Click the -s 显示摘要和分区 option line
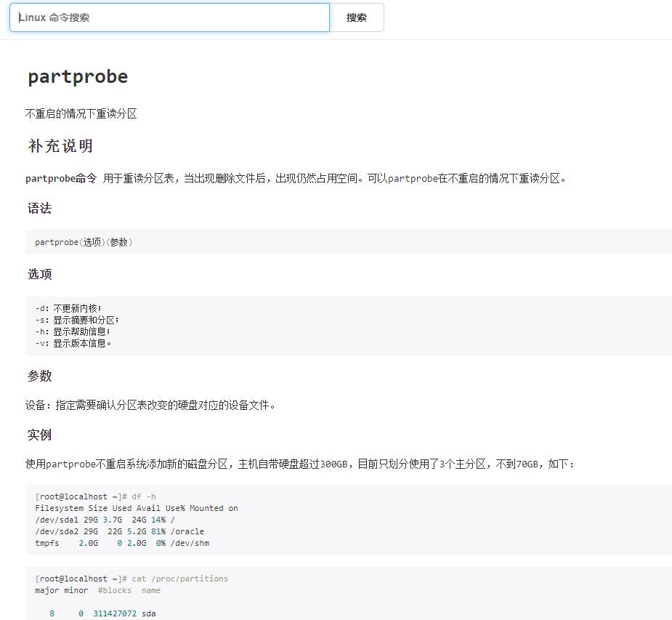 [76, 320]
